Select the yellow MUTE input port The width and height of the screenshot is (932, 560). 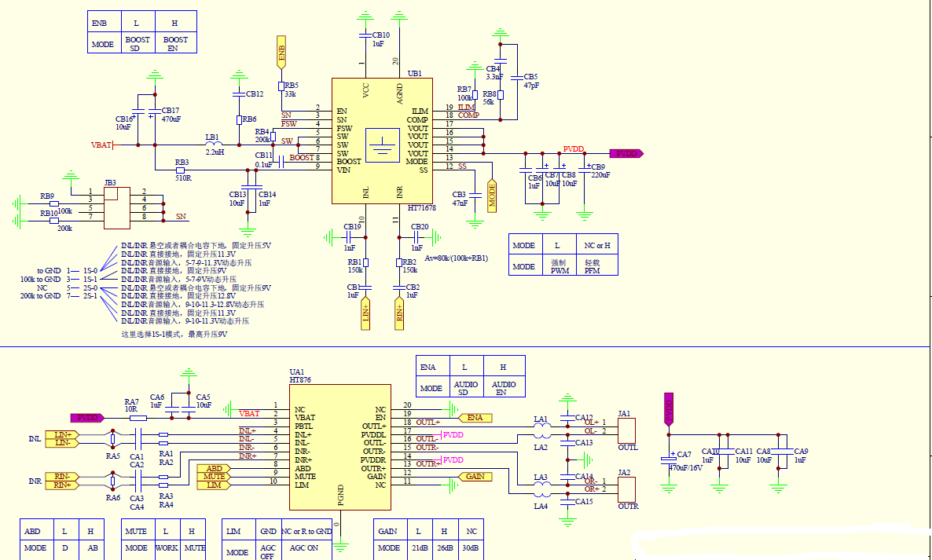tap(214, 477)
